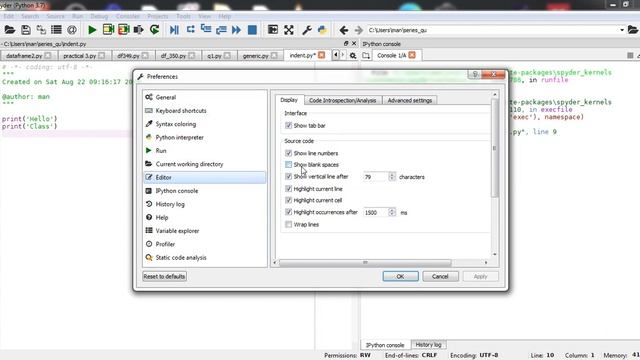640x360 pixels.
Task: Run current cell toolbar icon
Action: pyautogui.click(x=108, y=30)
